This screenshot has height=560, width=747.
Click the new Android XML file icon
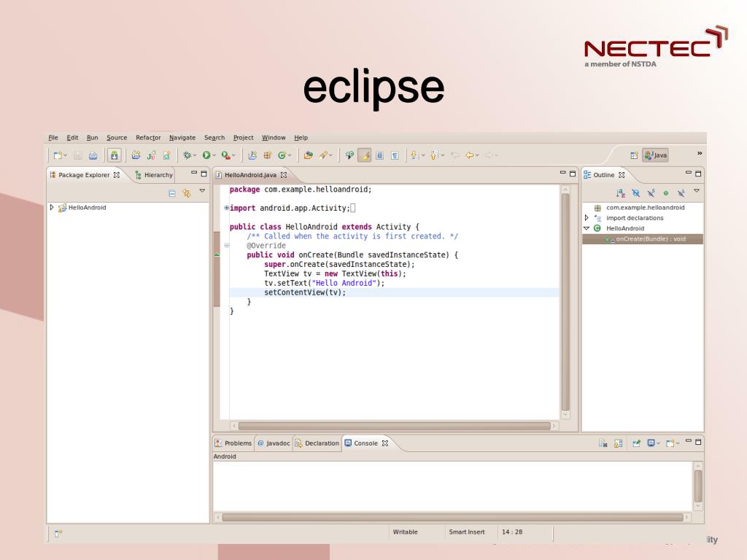tap(166, 155)
